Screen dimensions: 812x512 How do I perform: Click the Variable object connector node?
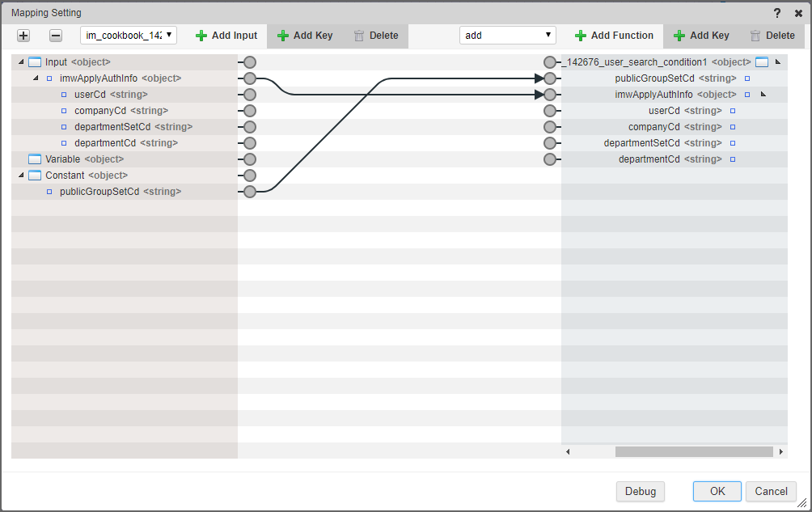pyautogui.click(x=250, y=159)
